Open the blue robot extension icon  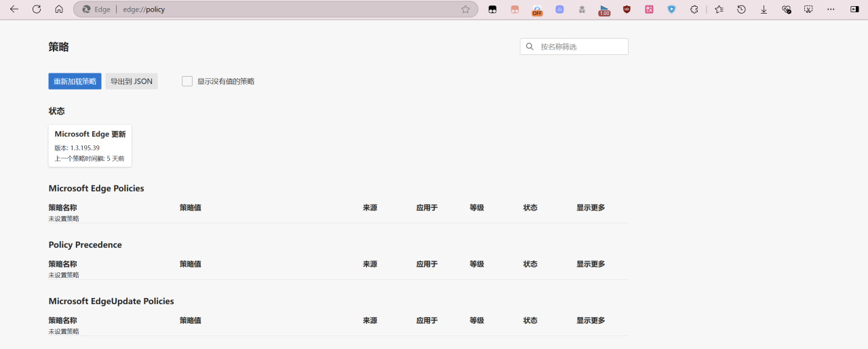pyautogui.click(x=559, y=10)
